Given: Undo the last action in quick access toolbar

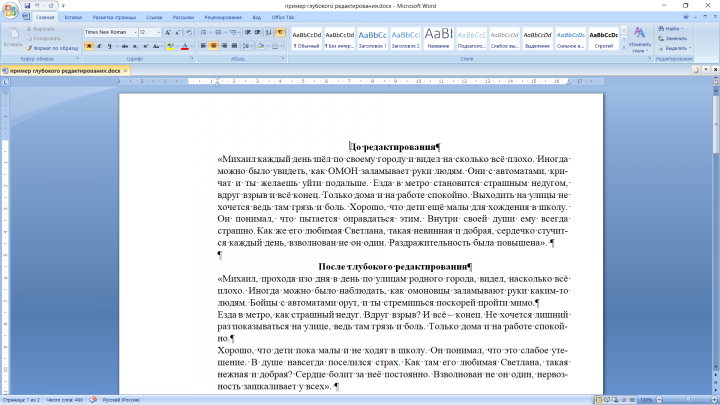Looking at the screenshot, I should pos(37,6).
